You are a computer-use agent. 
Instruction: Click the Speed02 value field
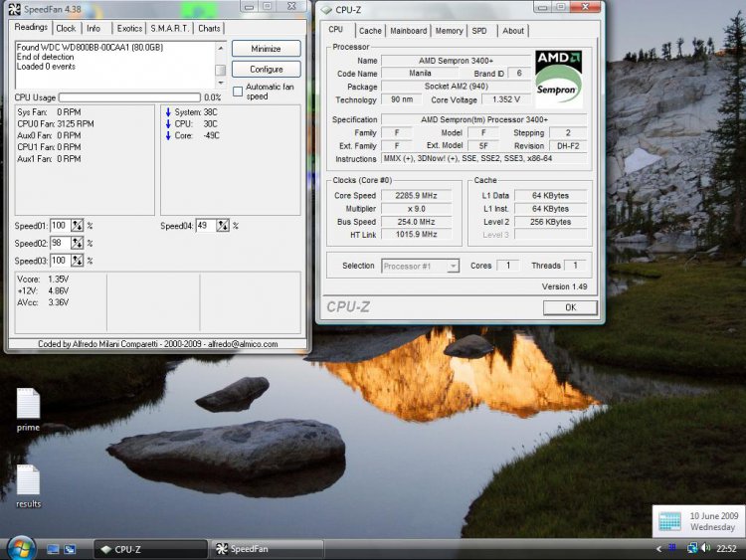click(x=61, y=243)
